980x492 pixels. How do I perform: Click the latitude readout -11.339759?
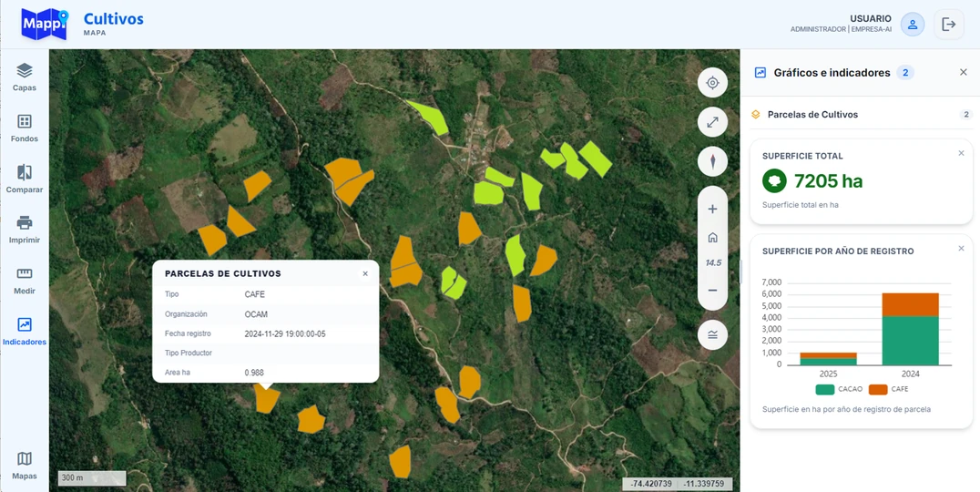click(x=704, y=484)
